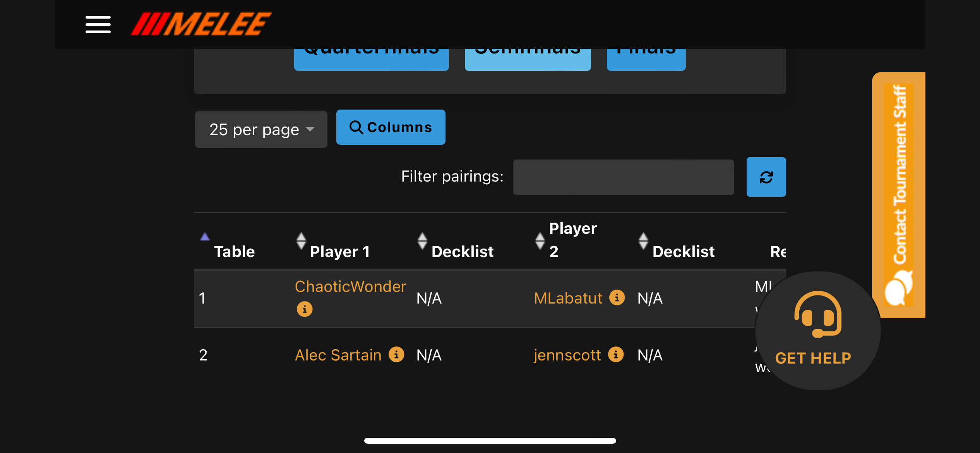This screenshot has width=980, height=453.
Task: Open the Columns visibility selector
Action: (391, 127)
